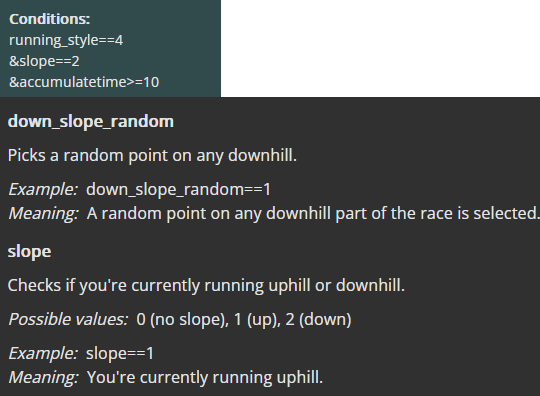540x396 pixels.
Task: Click the 'Checks if you're currently running' description
Action: click(x=206, y=285)
